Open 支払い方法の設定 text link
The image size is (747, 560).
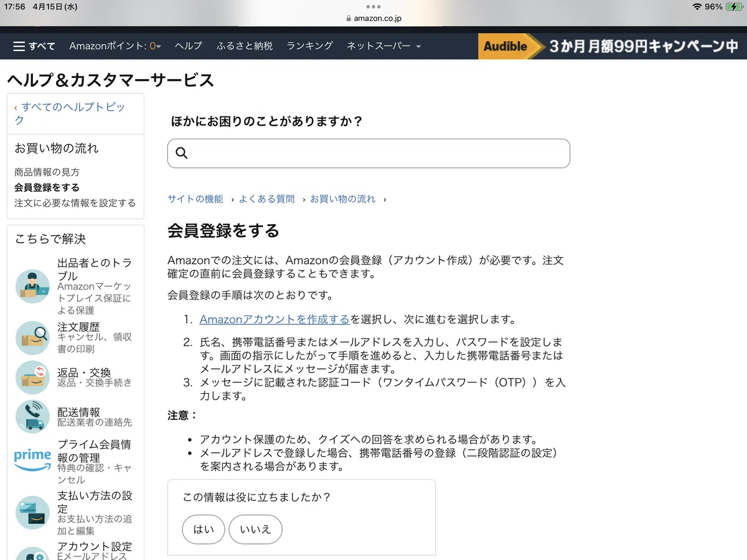[95, 502]
